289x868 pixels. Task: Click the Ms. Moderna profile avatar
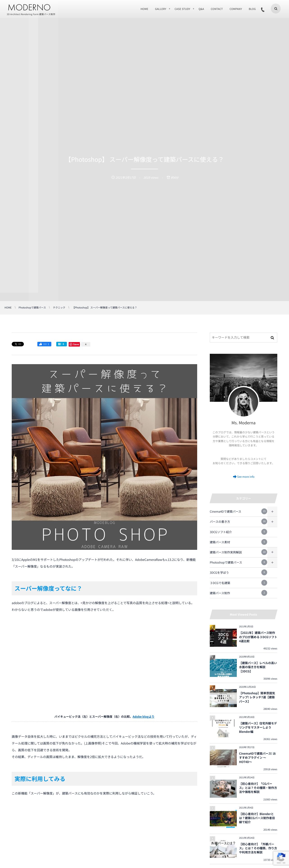click(243, 402)
